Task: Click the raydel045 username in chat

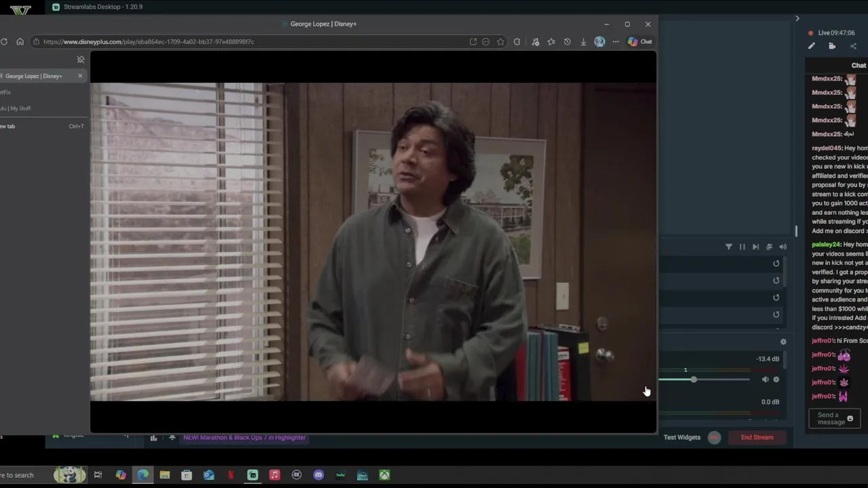Action: pyautogui.click(x=827, y=148)
